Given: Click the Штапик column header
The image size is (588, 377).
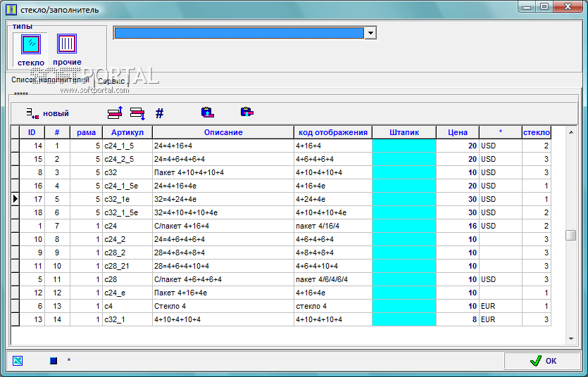Looking at the screenshot, I should [x=404, y=132].
